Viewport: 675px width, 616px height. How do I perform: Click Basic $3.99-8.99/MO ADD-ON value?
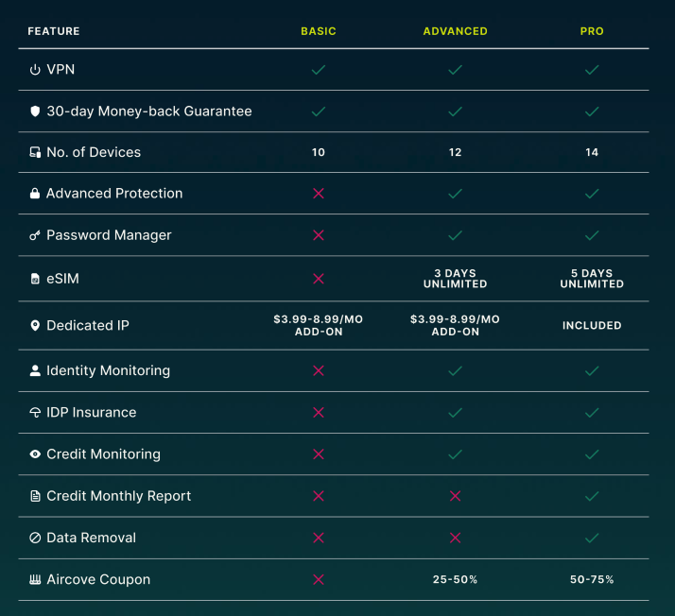click(319, 326)
